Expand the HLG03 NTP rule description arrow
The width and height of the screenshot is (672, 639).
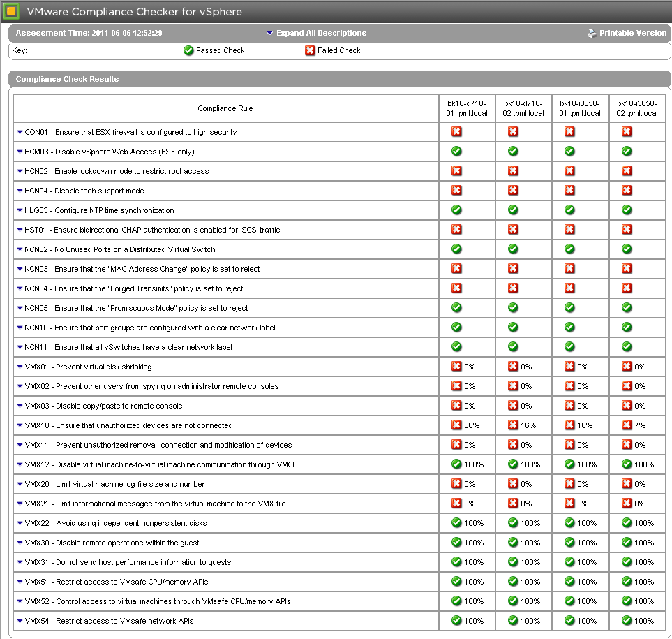20,210
